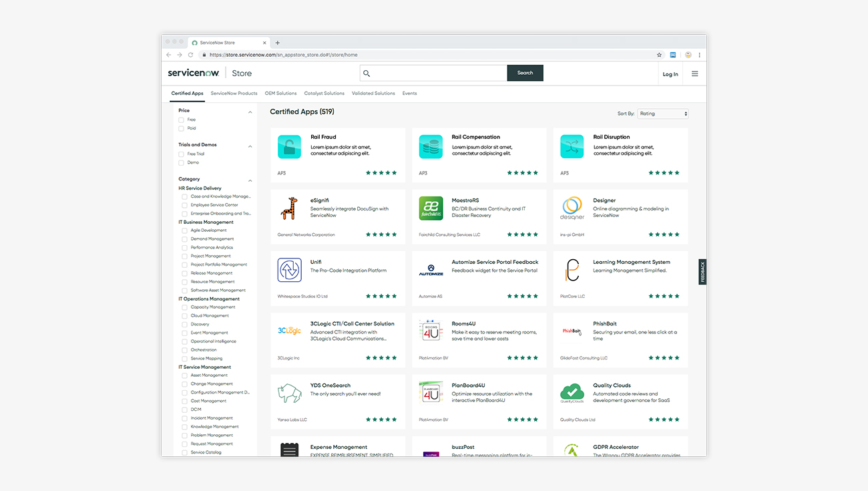Enable the Free price checkbox
Screen dimensions: 868x491
click(x=181, y=120)
